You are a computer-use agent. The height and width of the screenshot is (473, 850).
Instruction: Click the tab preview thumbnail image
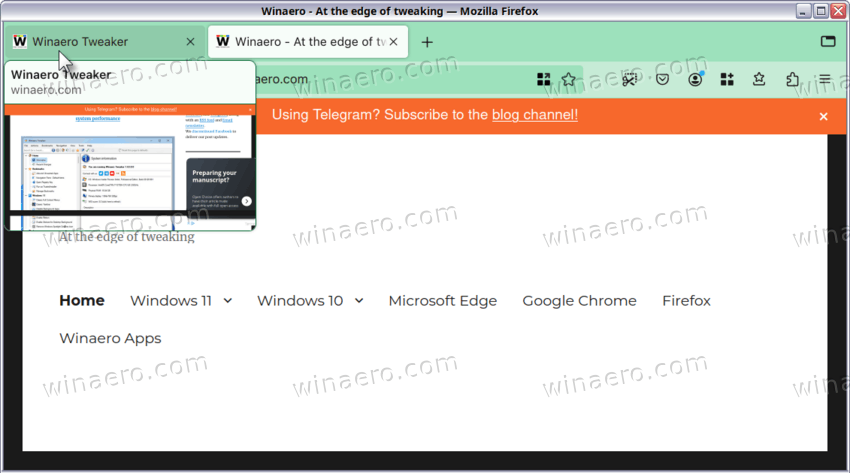[x=130, y=167]
